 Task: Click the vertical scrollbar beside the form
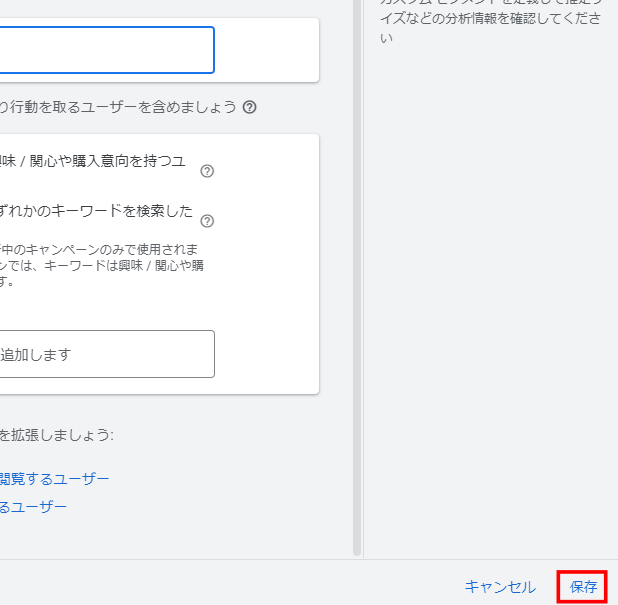tap(356, 300)
